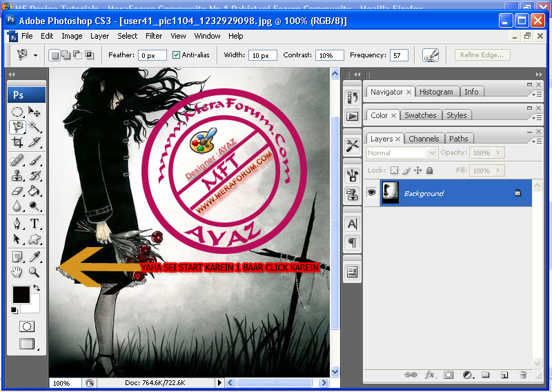This screenshot has height=392, width=552.
Task: Open the Layers panel flyout menu
Action: click(537, 141)
